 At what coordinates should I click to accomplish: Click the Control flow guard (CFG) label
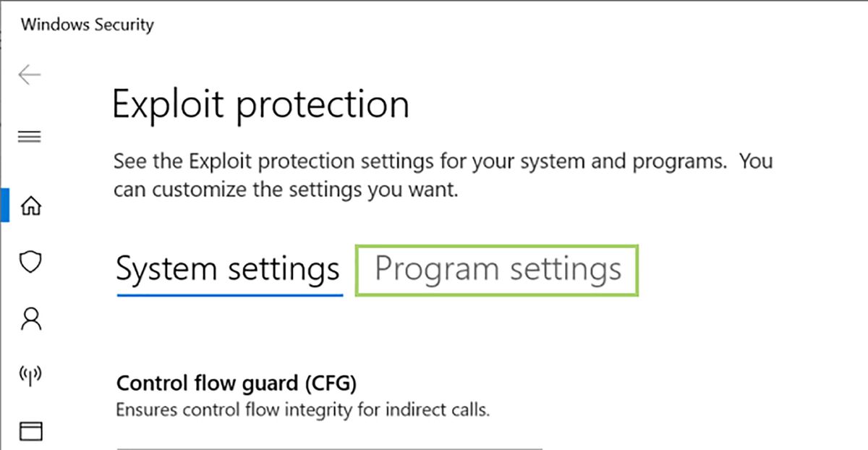click(237, 383)
